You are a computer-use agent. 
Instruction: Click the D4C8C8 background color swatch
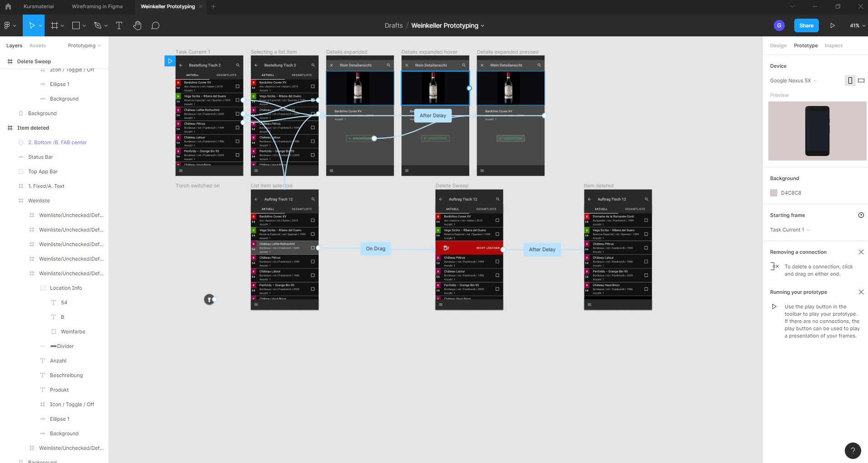click(x=774, y=193)
